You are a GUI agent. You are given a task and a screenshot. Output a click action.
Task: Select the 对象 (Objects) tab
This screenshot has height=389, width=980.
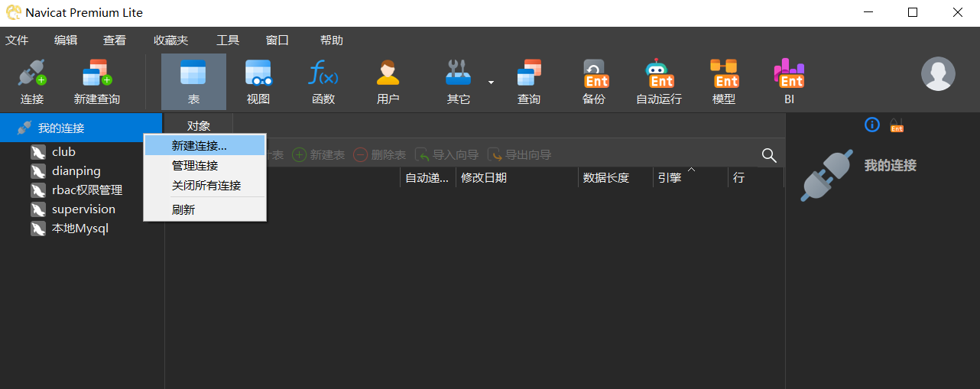pos(199,126)
